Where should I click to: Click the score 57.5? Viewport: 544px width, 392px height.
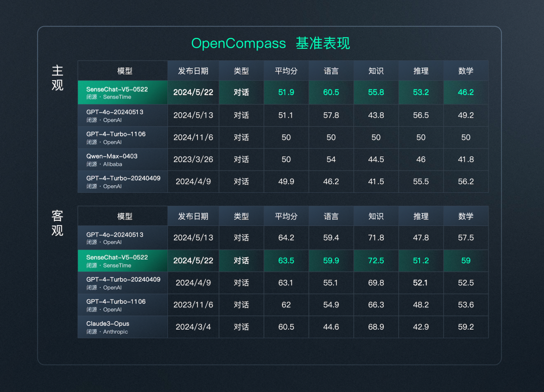[466, 238]
